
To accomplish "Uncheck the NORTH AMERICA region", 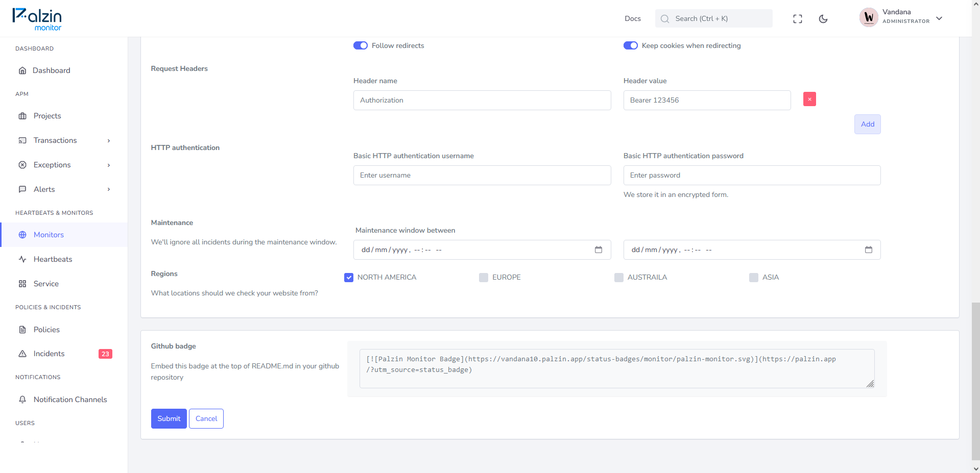I will [349, 278].
